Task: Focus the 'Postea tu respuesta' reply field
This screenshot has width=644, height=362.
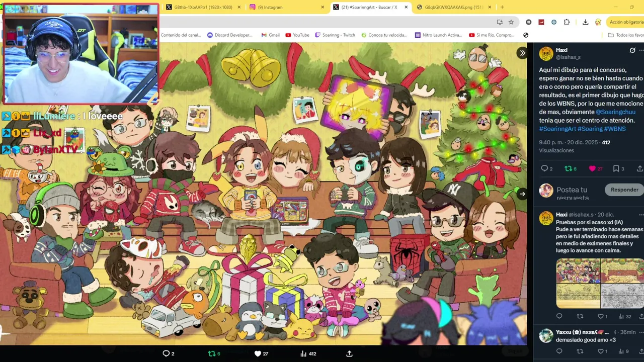Action: (580, 194)
